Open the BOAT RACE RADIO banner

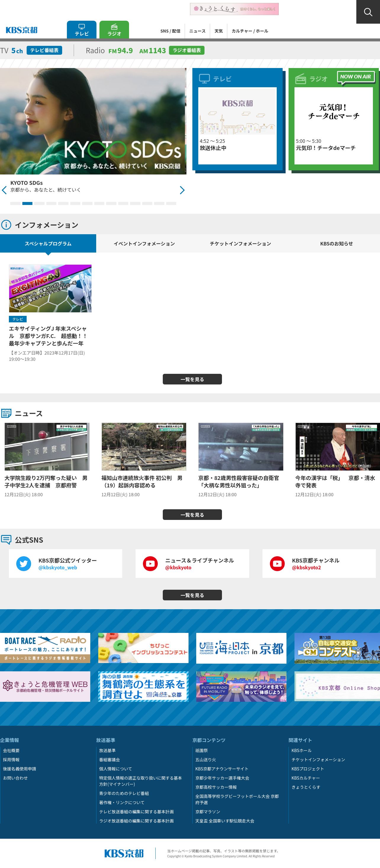pyautogui.click(x=45, y=648)
